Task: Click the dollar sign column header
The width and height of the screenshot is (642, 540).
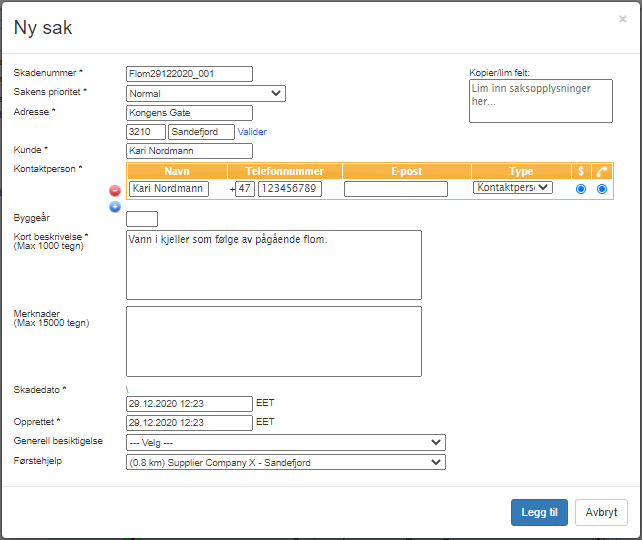Action: (x=581, y=171)
